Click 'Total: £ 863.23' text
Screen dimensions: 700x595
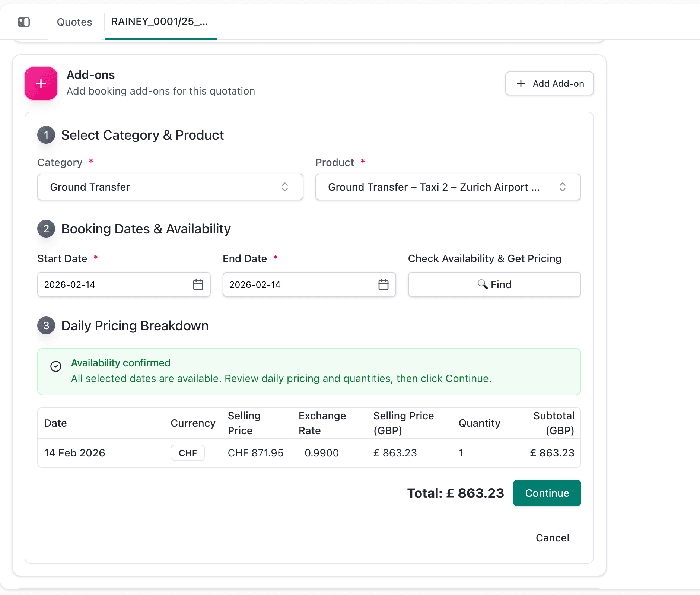(x=456, y=493)
